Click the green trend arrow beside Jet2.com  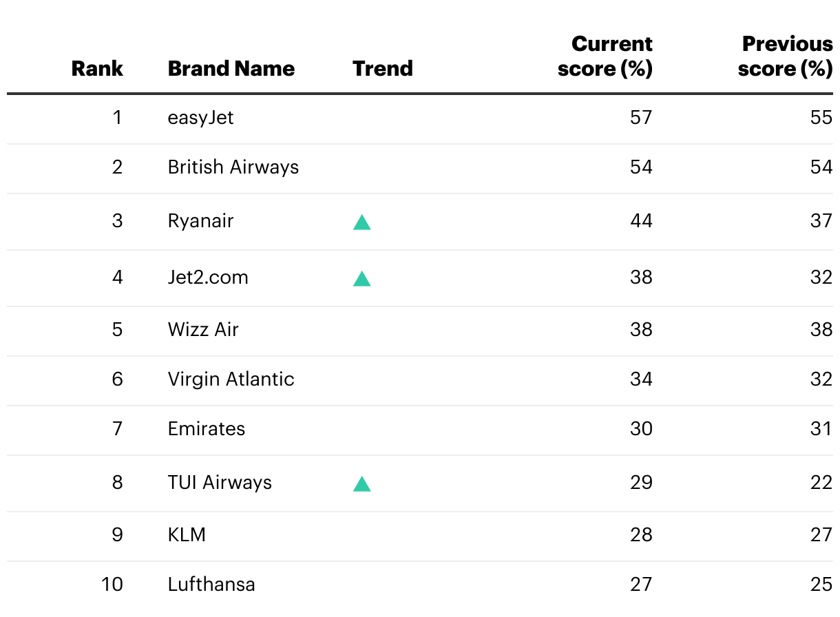(362, 278)
